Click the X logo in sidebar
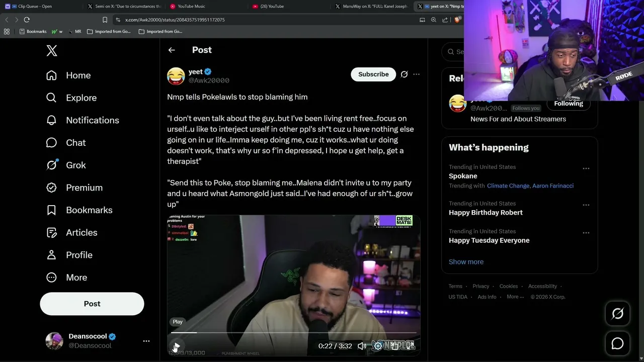Screen dimensions: 644x362 pos(52,50)
